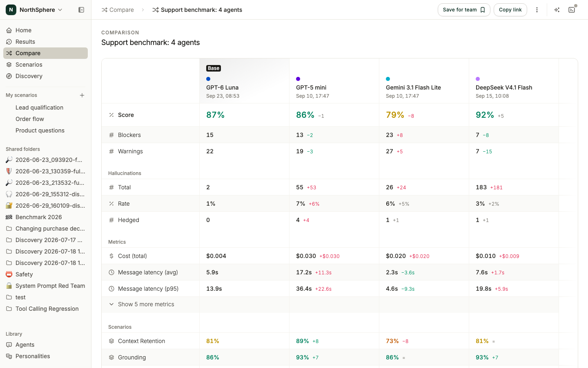Click the Agents icon in Library
Image resolution: width=588 pixels, height=368 pixels.
click(9, 345)
